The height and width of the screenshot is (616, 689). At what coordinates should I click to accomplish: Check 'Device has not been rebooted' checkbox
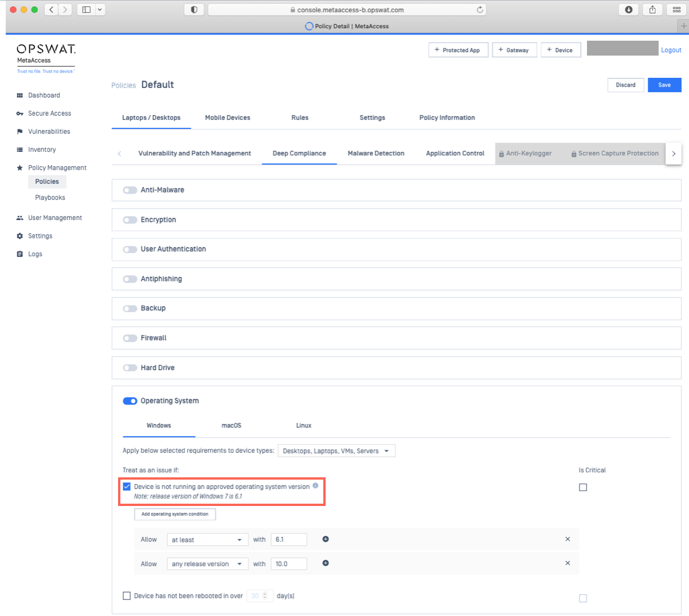127,596
